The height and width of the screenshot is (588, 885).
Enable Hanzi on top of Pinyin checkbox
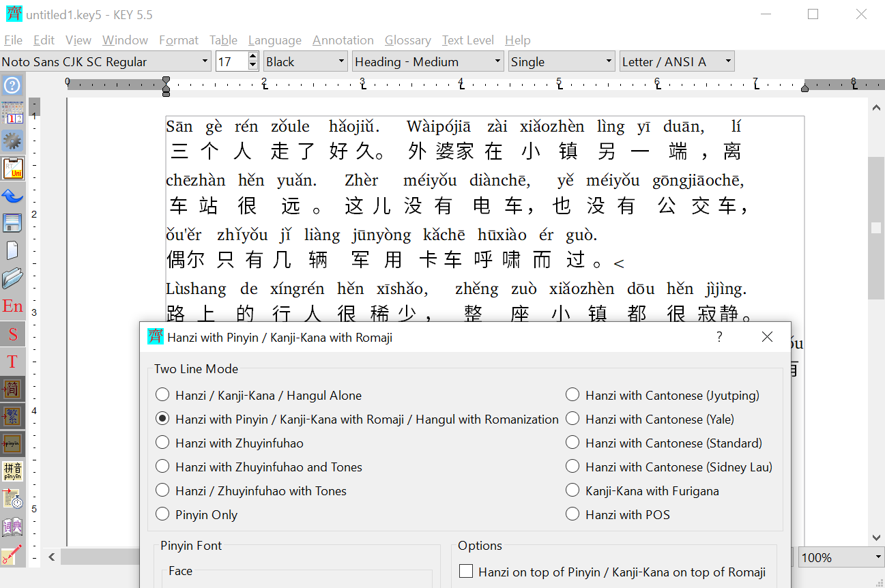click(466, 572)
